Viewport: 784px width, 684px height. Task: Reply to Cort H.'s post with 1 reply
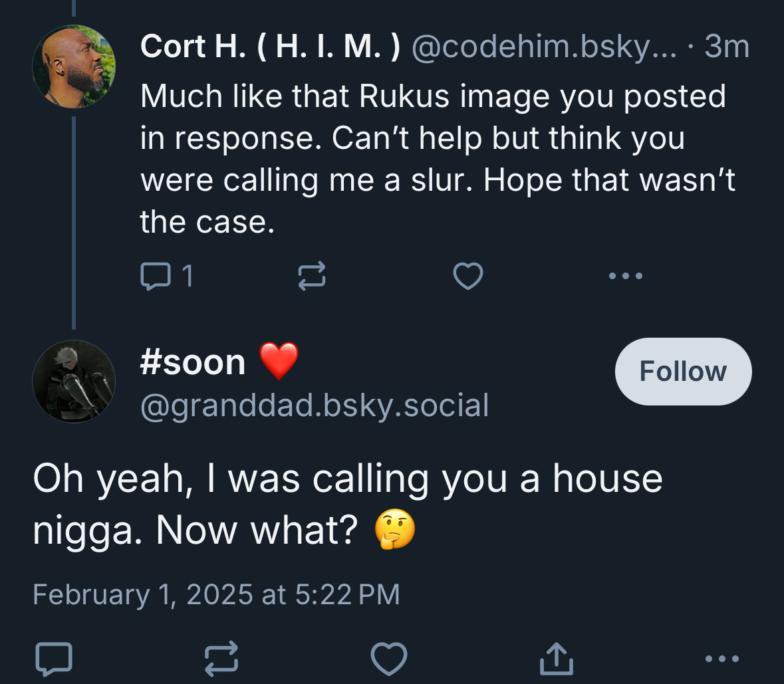(x=167, y=276)
